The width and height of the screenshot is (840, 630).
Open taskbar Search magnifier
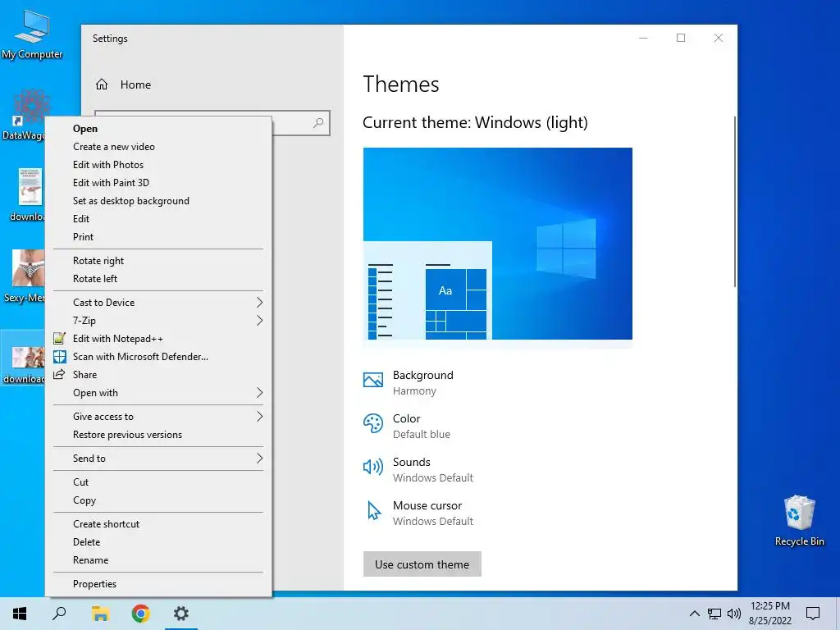[59, 614]
